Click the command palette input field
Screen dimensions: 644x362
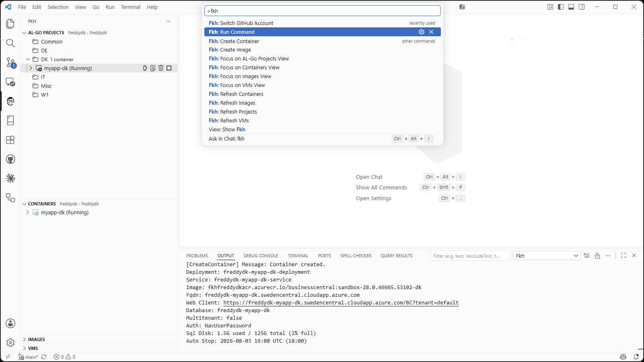(322, 11)
